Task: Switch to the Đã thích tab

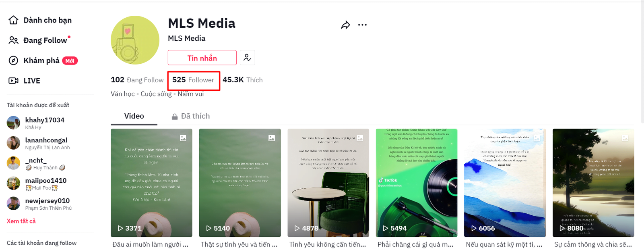Action: pos(191,116)
